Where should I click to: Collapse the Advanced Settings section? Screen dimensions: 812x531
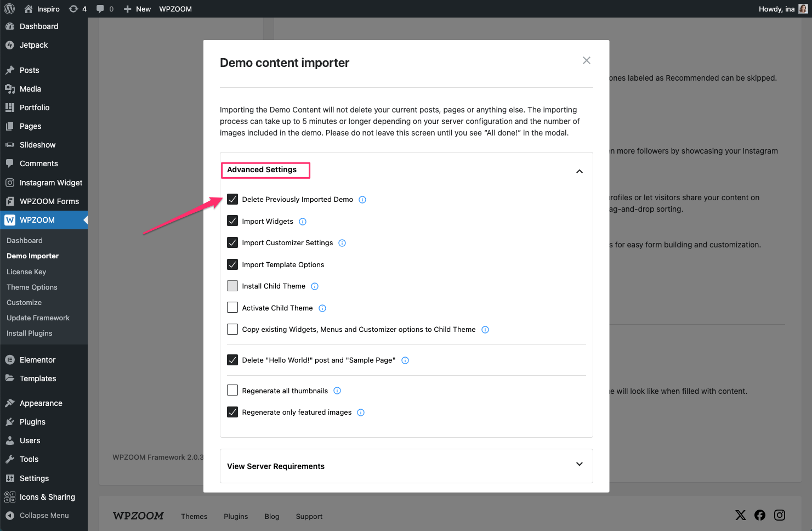click(x=579, y=171)
